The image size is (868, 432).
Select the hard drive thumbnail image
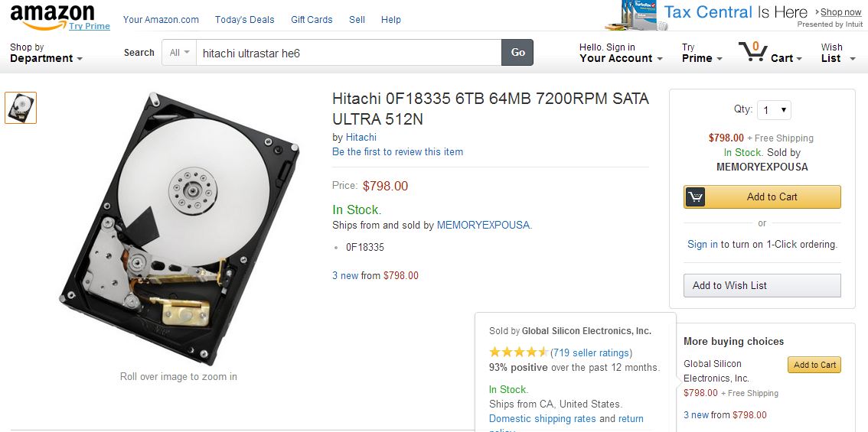coord(21,108)
